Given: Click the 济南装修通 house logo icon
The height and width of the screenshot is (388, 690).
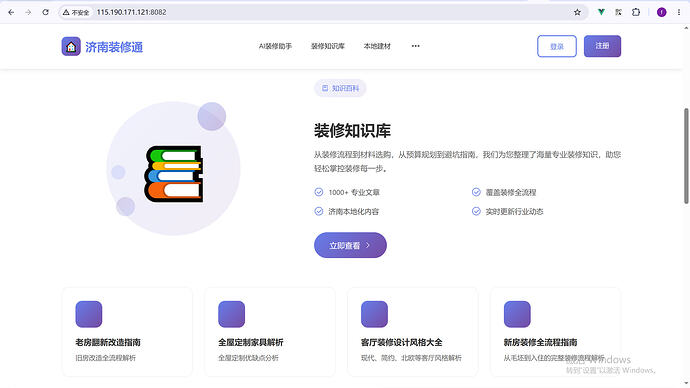Looking at the screenshot, I should tap(71, 46).
